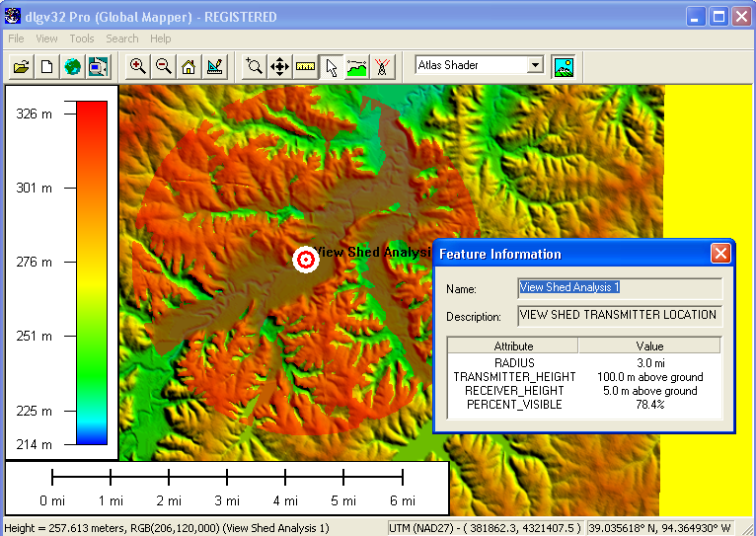Click the 5.0 m above ground value

pos(650,391)
